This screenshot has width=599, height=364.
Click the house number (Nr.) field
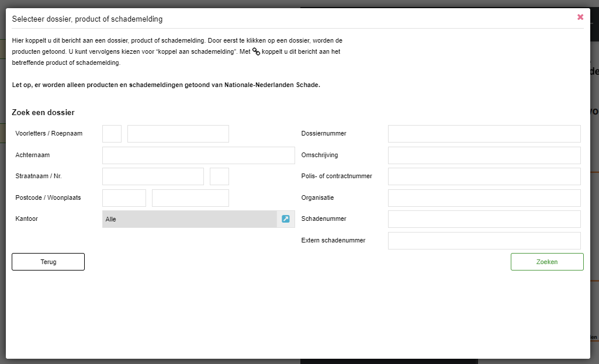click(x=219, y=176)
